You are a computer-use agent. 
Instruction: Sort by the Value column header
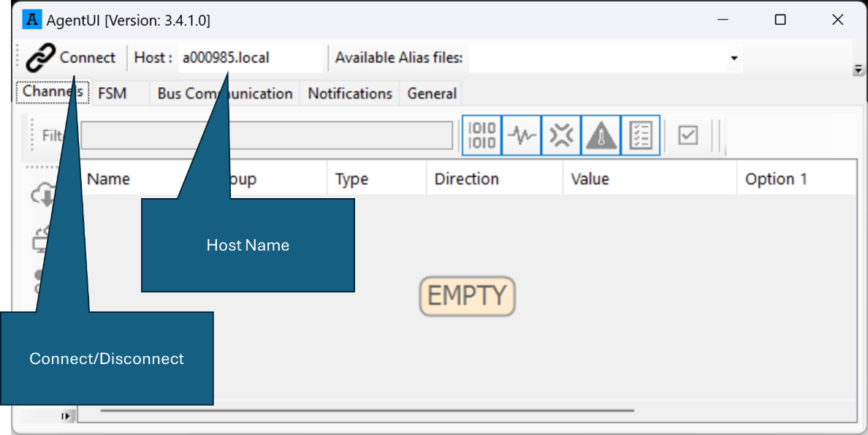[589, 179]
